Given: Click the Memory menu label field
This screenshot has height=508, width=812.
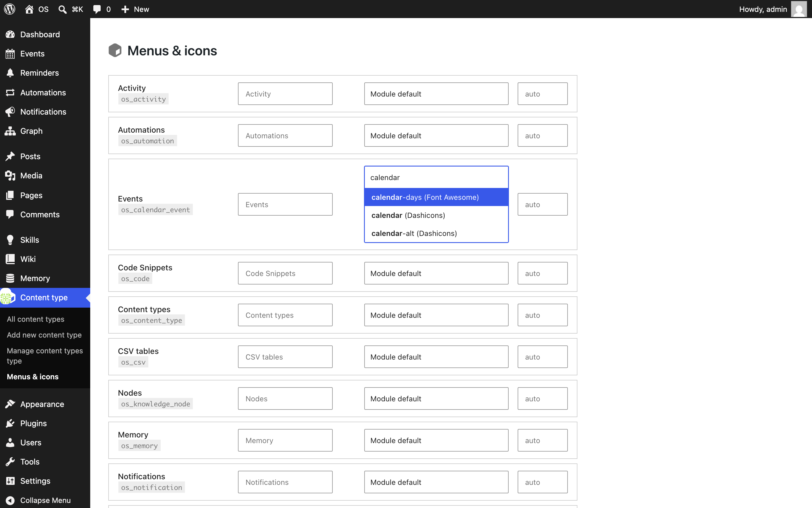Looking at the screenshot, I should [285, 440].
